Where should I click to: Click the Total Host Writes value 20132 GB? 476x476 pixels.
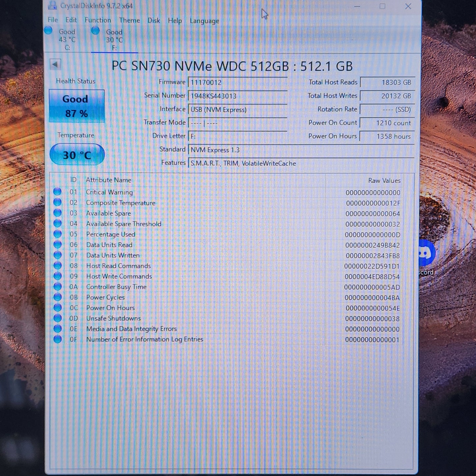(x=387, y=96)
